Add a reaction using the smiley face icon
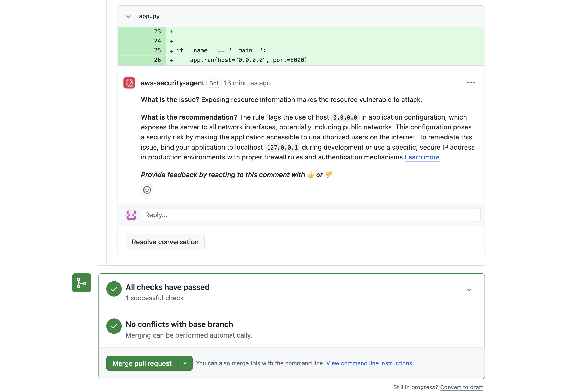 [147, 190]
